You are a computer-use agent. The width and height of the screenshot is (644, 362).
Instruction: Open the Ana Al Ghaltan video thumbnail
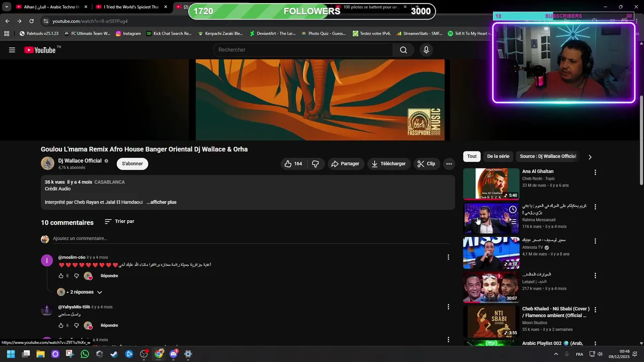click(x=491, y=184)
